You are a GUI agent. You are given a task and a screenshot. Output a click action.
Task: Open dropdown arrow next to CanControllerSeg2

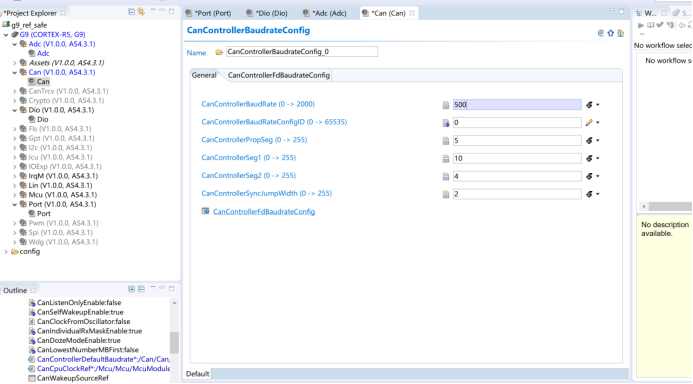(x=598, y=176)
